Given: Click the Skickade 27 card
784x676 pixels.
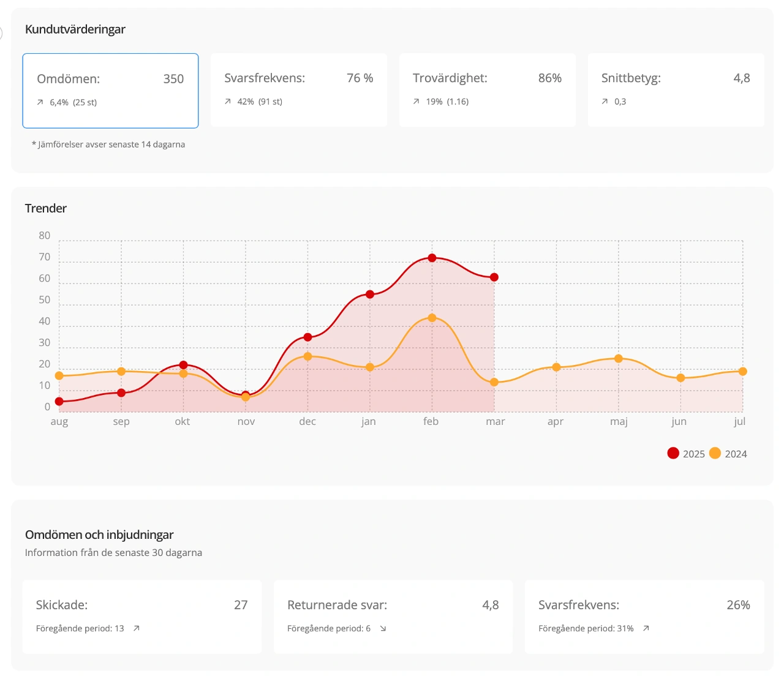Looking at the screenshot, I should tap(142, 616).
